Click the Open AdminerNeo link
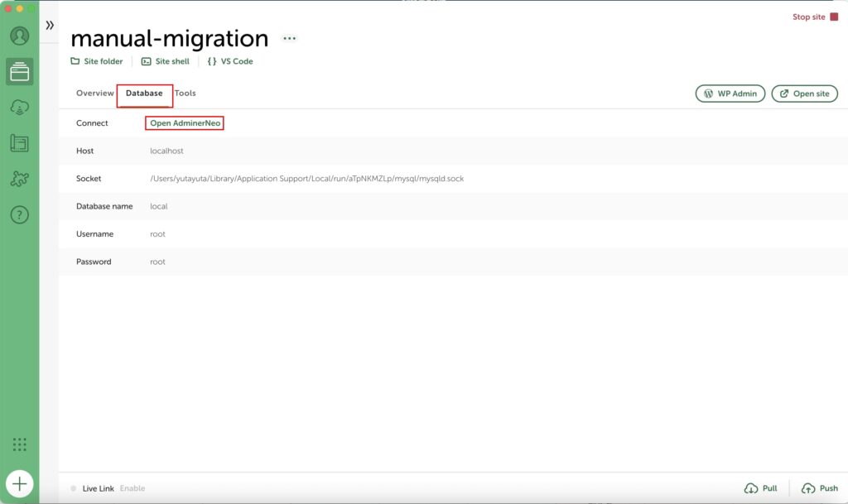The image size is (848, 504). click(x=185, y=123)
